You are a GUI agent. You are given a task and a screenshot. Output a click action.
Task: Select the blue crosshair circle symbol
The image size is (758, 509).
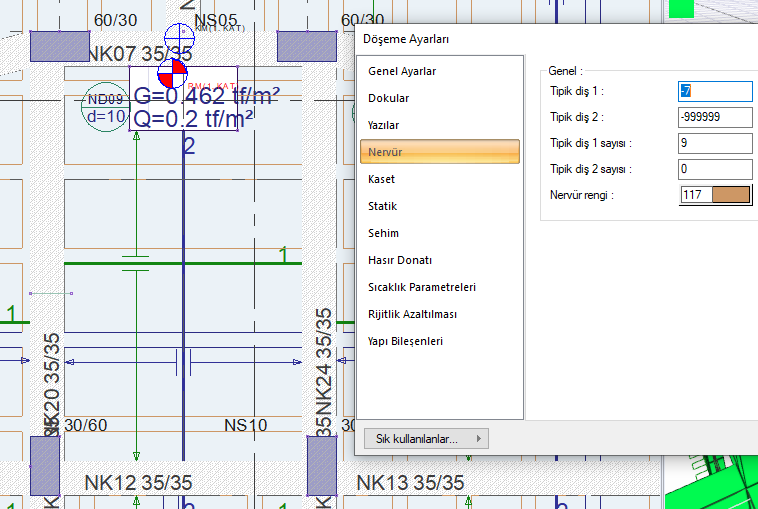179,37
